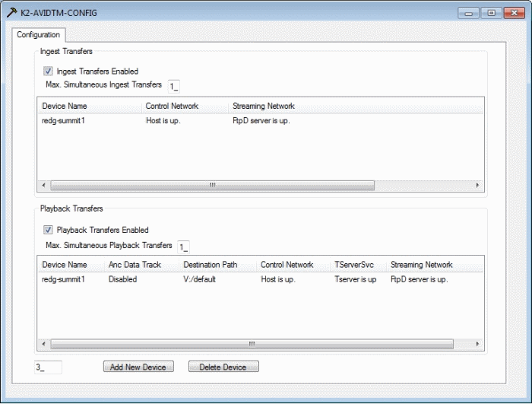Image resolution: width=532 pixels, height=404 pixels.
Task: Click Playback list right scroll arrow
Action: click(x=477, y=344)
